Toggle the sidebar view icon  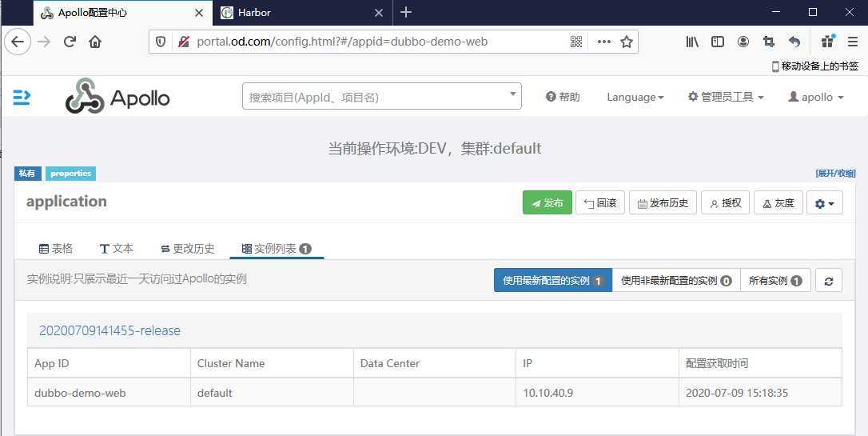(718, 42)
